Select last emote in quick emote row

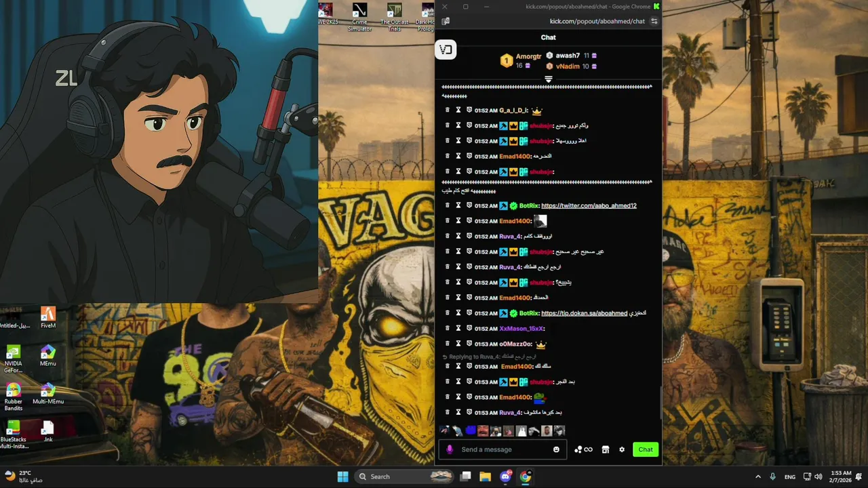click(x=559, y=430)
